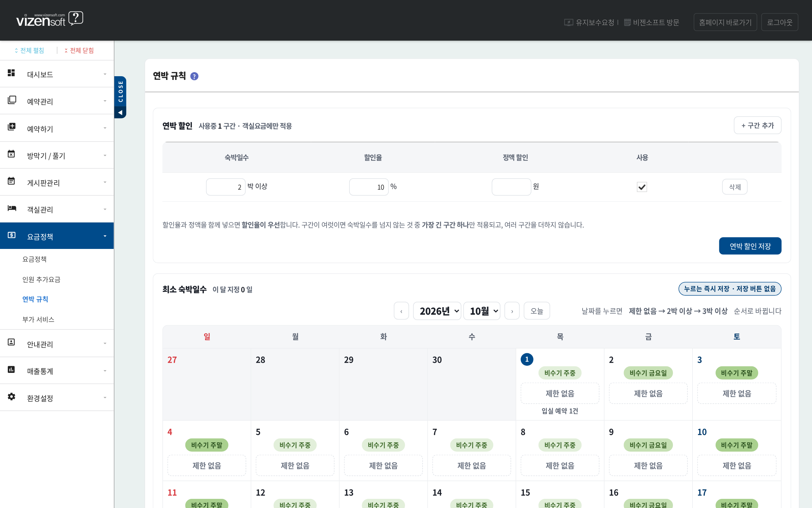Viewport: 812px width, 508px height.
Task: Click the 할인율 percent input field
Action: [x=369, y=187]
